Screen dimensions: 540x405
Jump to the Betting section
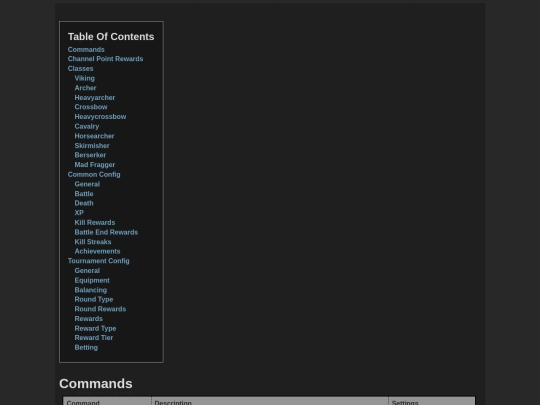(86, 347)
